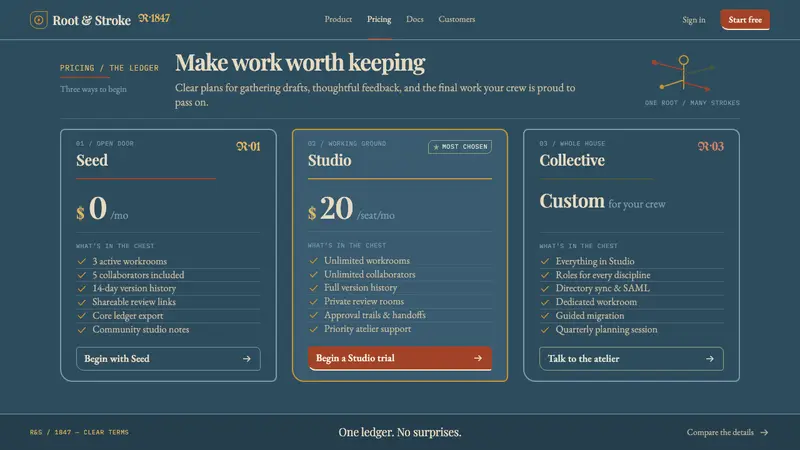
Task: Click the Root & Stroke logo icon
Action: pos(38,20)
